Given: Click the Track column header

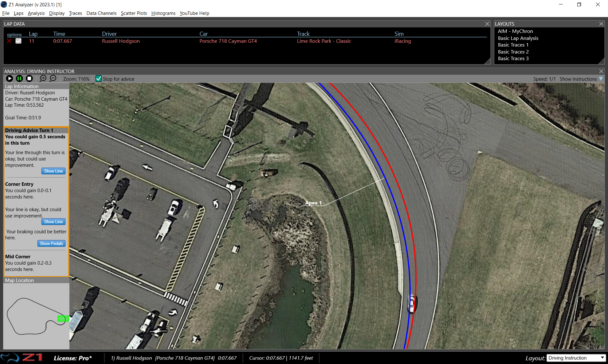Looking at the screenshot, I should pyautogui.click(x=303, y=34).
